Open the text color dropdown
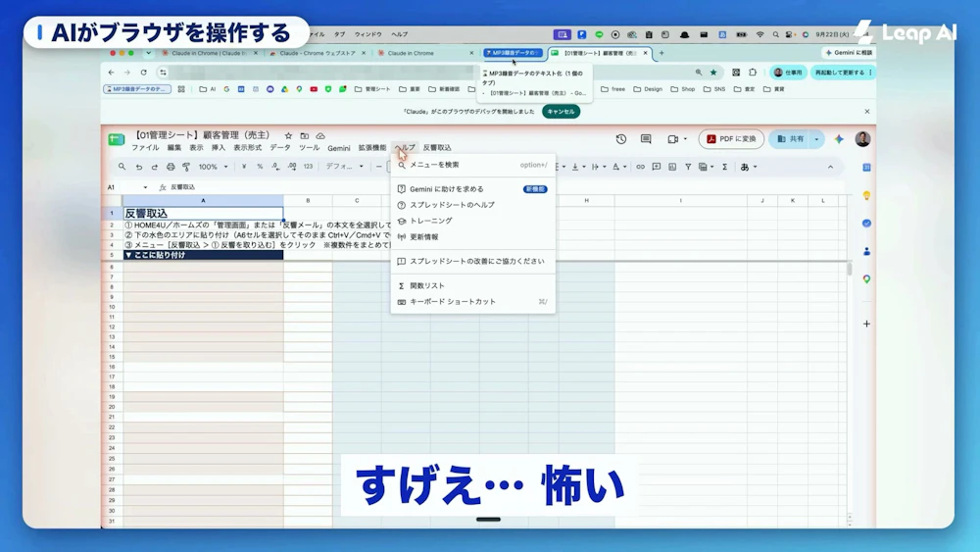This screenshot has width=980, height=552. (x=618, y=167)
